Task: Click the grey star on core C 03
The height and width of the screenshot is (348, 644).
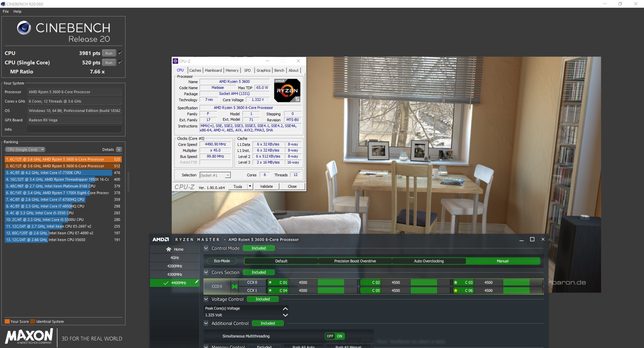Action: coord(456,283)
